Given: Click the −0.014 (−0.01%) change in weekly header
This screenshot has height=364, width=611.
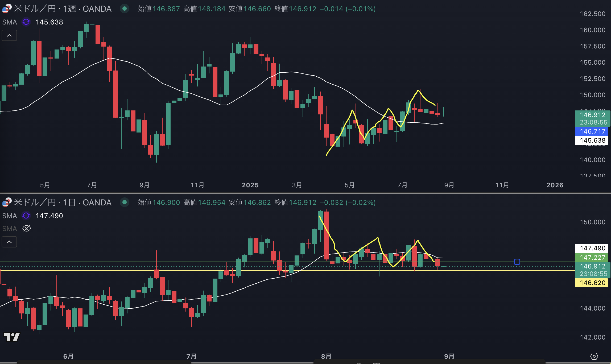Looking at the screenshot, I should [348, 9].
